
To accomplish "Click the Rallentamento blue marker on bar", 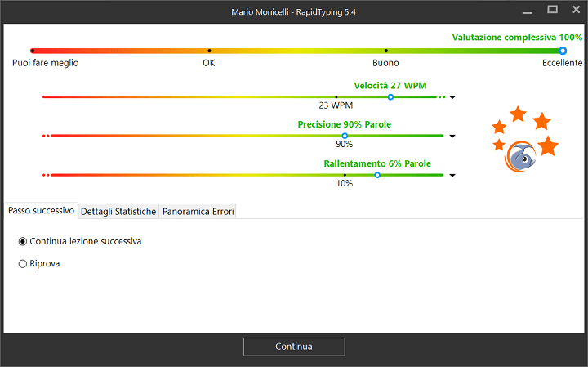I will [377, 175].
